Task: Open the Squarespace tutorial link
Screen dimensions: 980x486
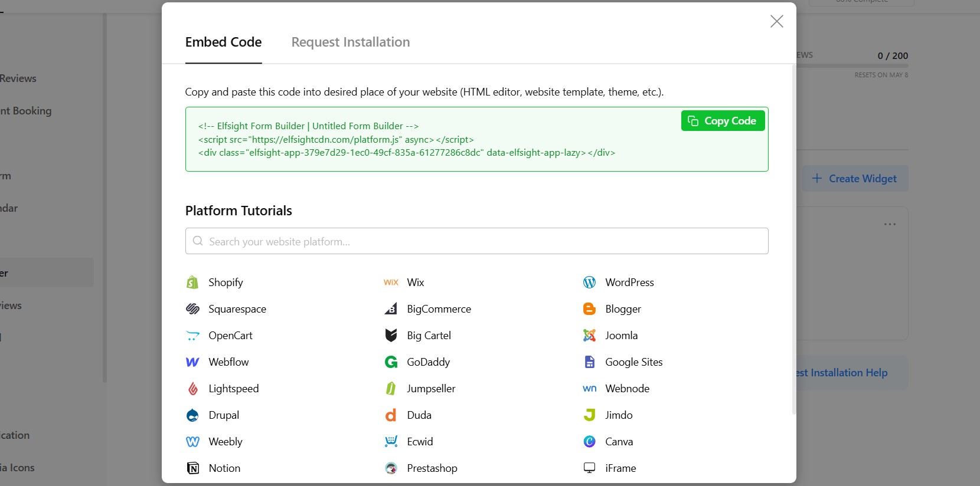Action: click(237, 309)
